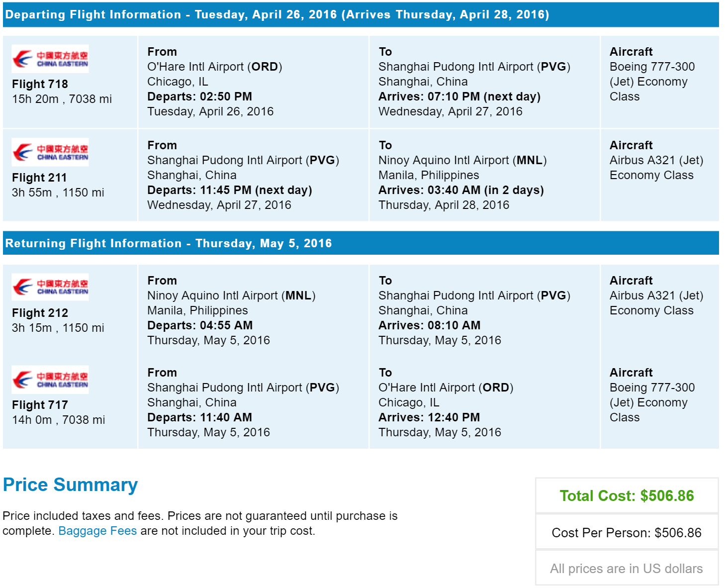The image size is (725, 588).
Task: Click China Eastern logo for Flight 718
Action: (50, 59)
